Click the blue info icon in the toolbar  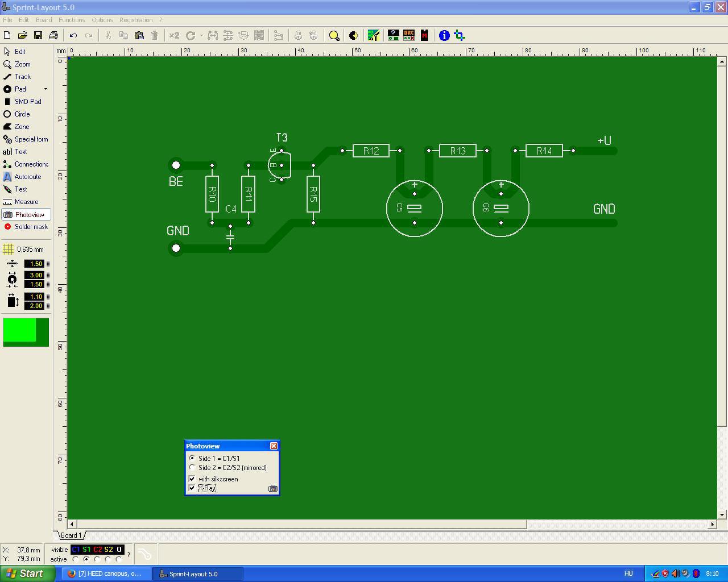[x=444, y=35]
